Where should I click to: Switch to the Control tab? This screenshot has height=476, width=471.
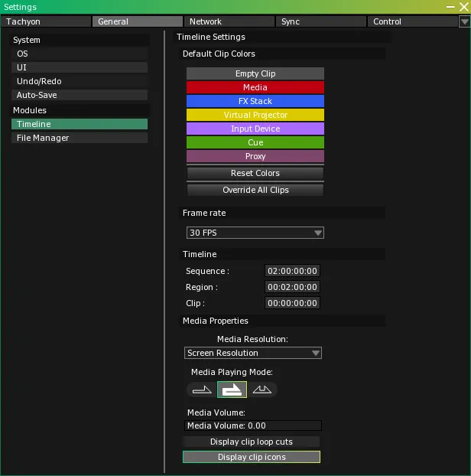pos(413,21)
